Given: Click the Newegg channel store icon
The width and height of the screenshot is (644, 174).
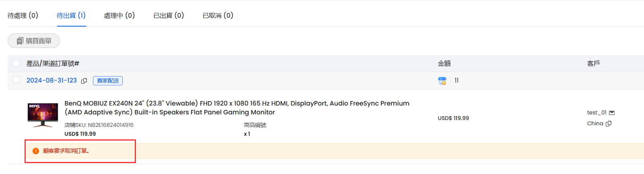Looking at the screenshot, I should coord(442,81).
